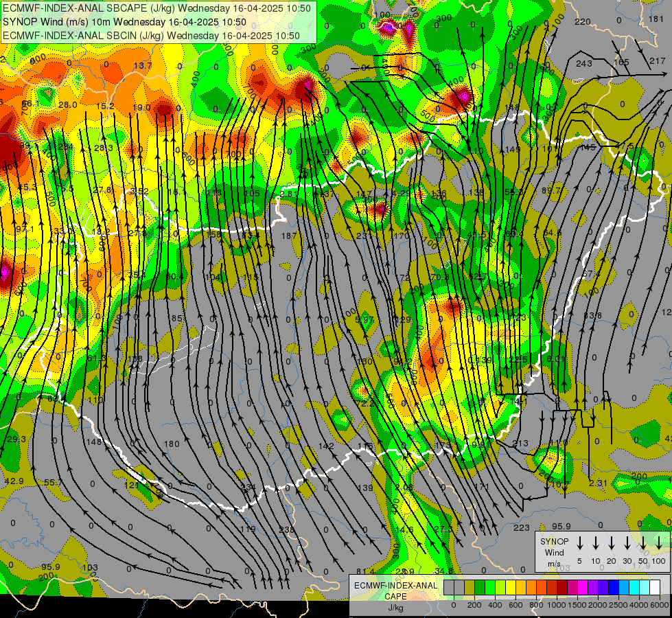The height and width of the screenshot is (618, 672).
Task: Pick the yellow CAPE legend swatch
Action: pos(511,587)
